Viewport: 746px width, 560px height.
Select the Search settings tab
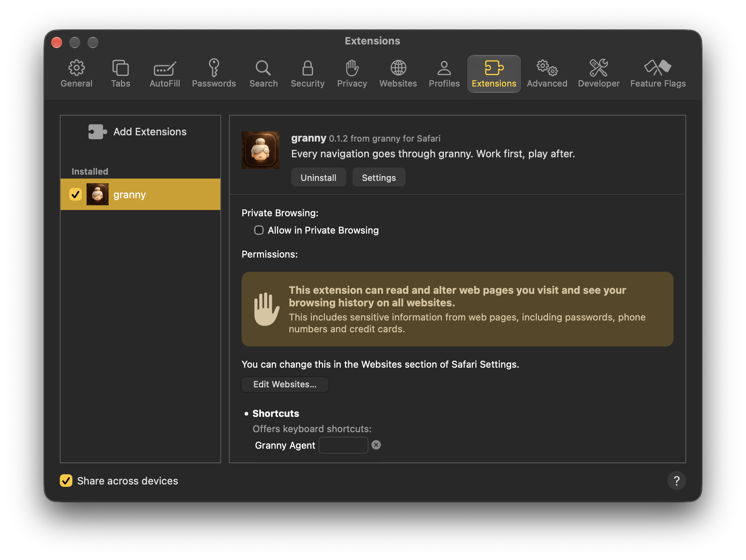263,74
